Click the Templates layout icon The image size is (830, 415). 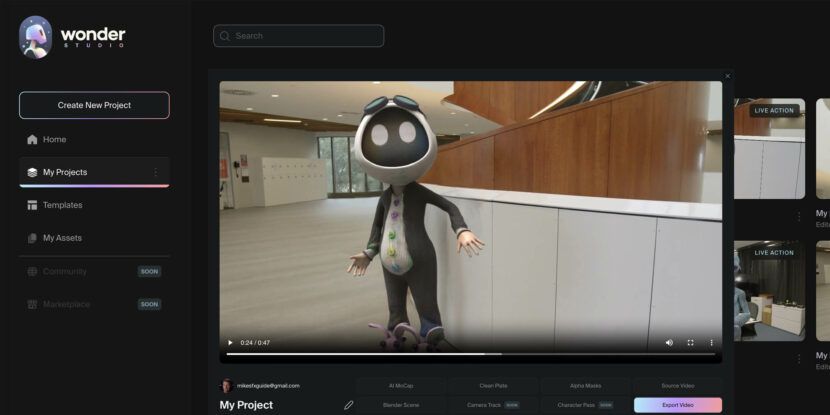(x=33, y=205)
